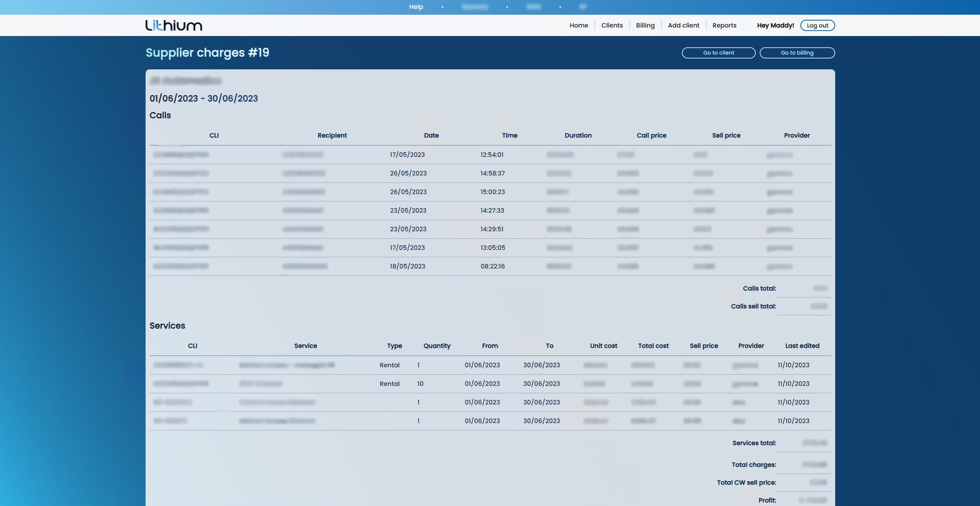This screenshot has height=506, width=980.
Task: Navigate to Billing
Action: point(645,25)
